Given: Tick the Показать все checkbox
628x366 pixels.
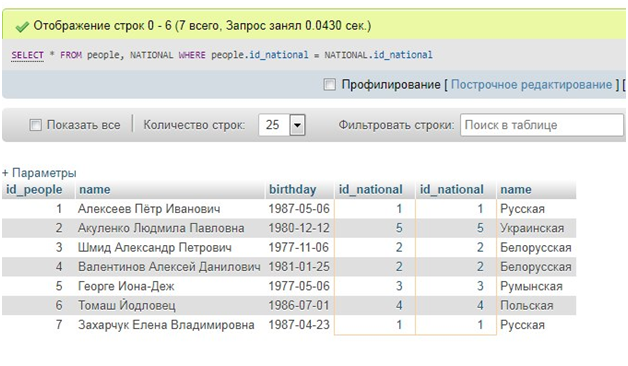Looking at the screenshot, I should coord(35,125).
